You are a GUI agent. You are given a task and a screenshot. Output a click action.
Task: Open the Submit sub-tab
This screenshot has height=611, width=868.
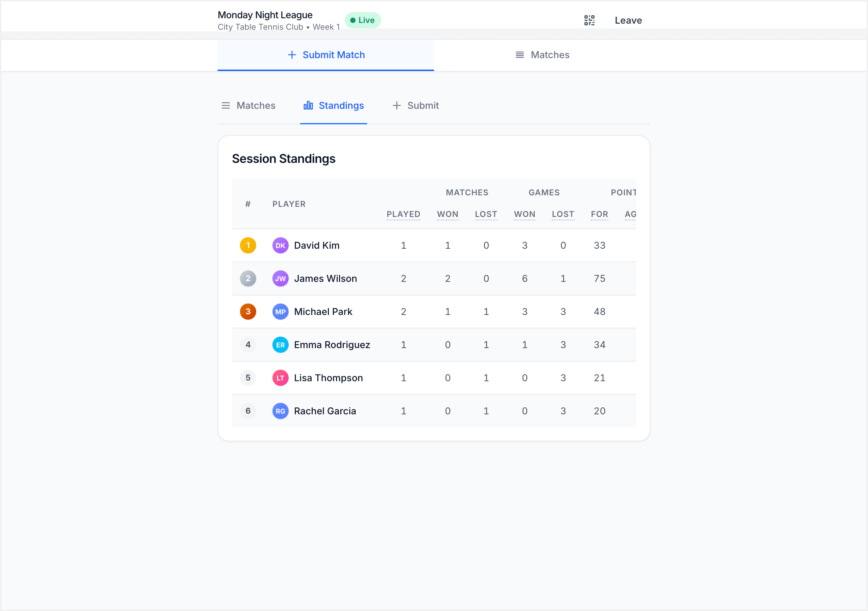[x=415, y=105]
